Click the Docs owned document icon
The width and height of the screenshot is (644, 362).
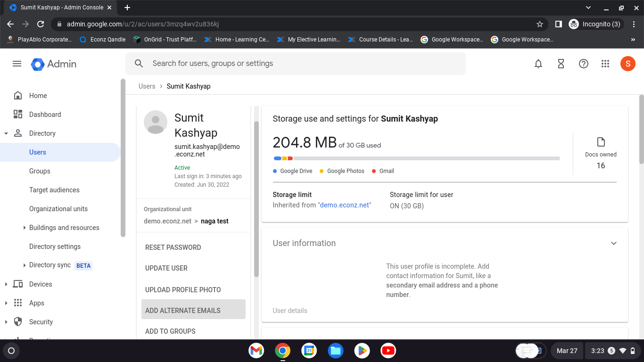click(601, 142)
